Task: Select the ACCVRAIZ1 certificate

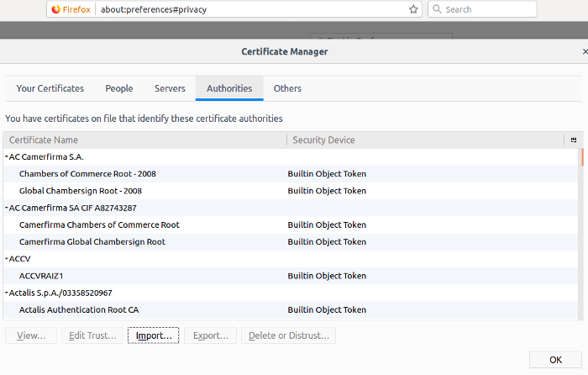Action: [41, 276]
